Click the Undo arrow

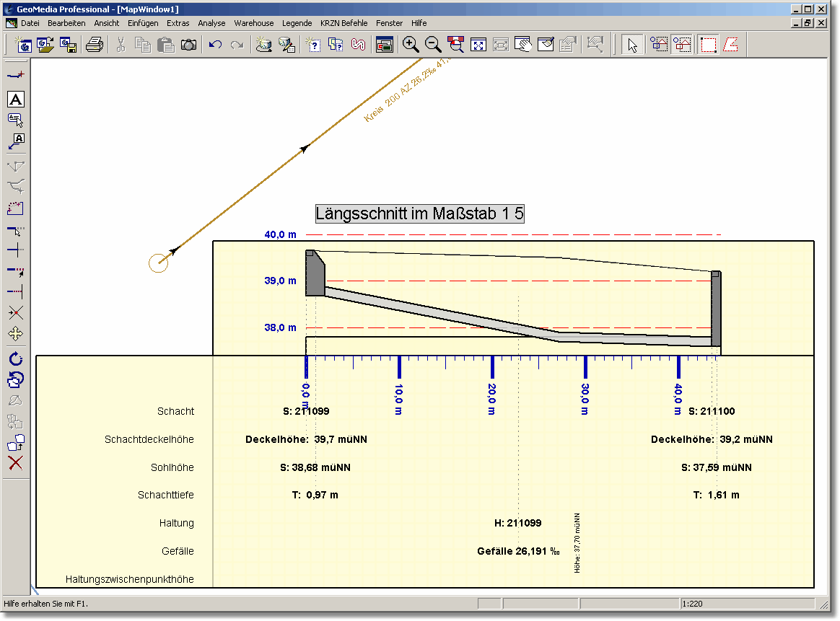pos(215,45)
